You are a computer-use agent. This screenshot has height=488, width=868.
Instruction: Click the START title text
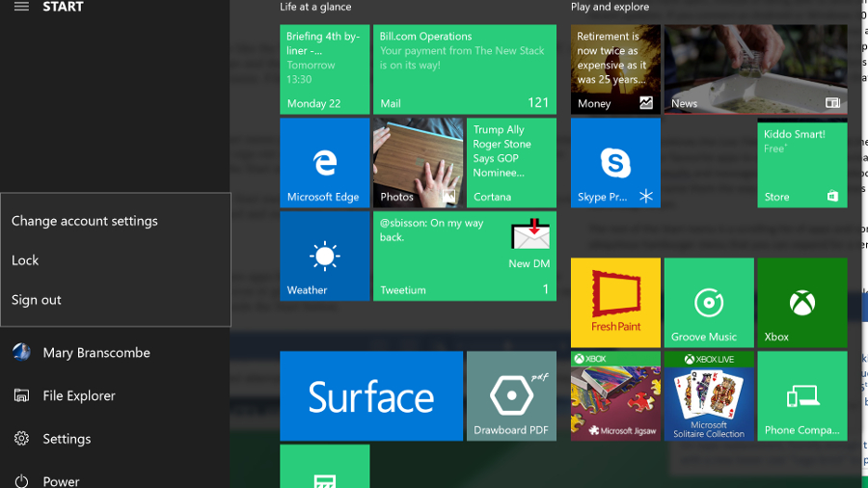63,7
